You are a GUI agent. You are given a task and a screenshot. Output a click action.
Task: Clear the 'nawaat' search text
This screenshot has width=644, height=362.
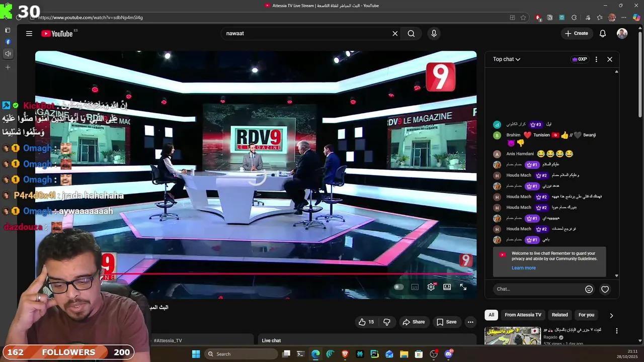click(x=395, y=34)
